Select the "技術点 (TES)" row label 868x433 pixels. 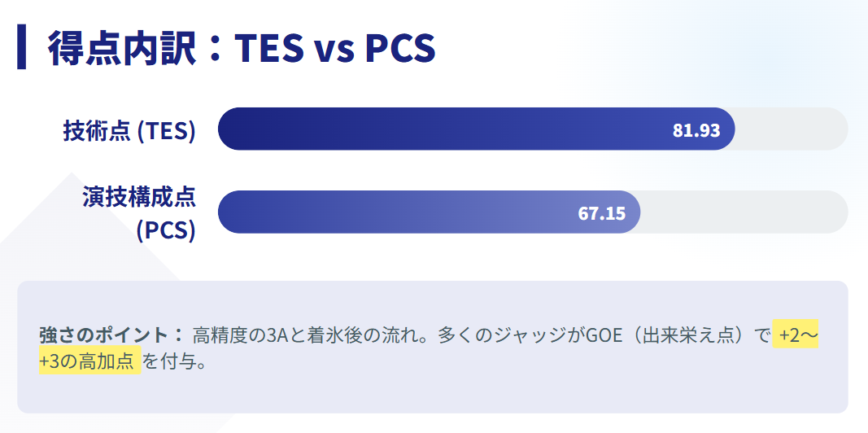129,130
